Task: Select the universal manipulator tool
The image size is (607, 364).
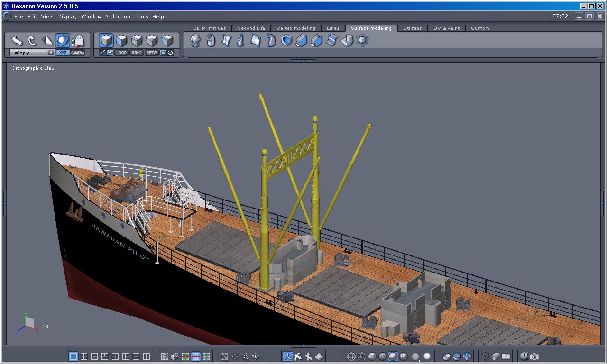Action: coord(63,40)
